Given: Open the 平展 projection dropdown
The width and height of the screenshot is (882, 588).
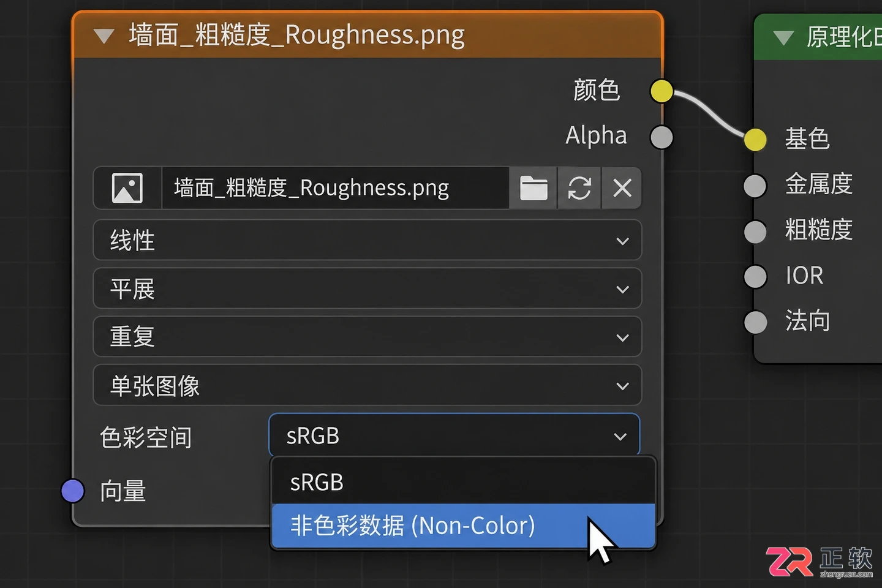Looking at the screenshot, I should tap(367, 288).
